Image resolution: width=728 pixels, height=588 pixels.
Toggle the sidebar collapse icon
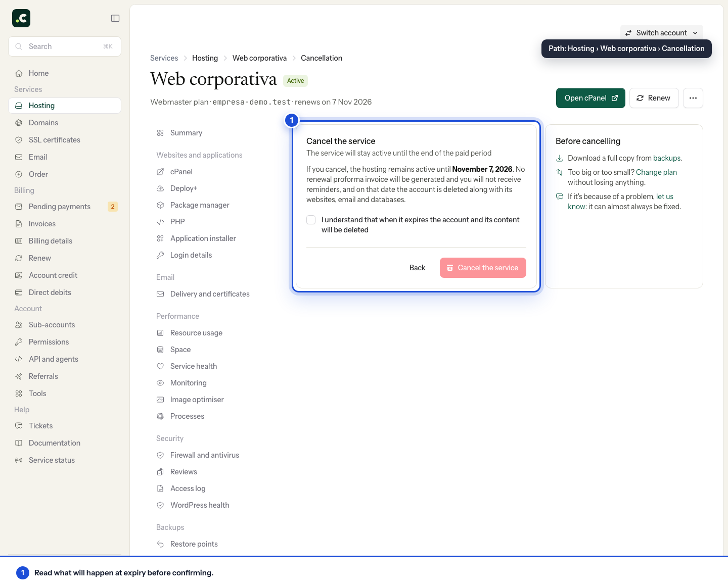115,18
